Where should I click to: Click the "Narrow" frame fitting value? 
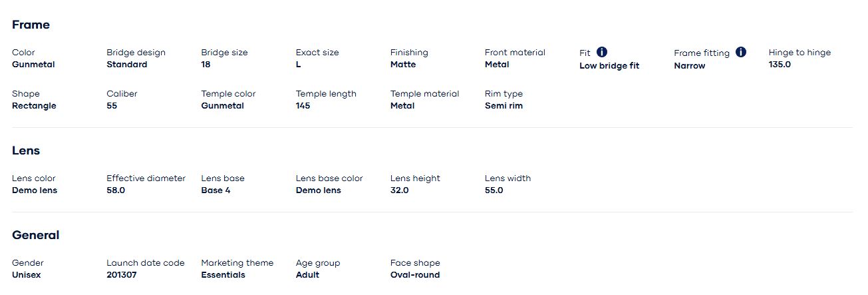click(689, 66)
